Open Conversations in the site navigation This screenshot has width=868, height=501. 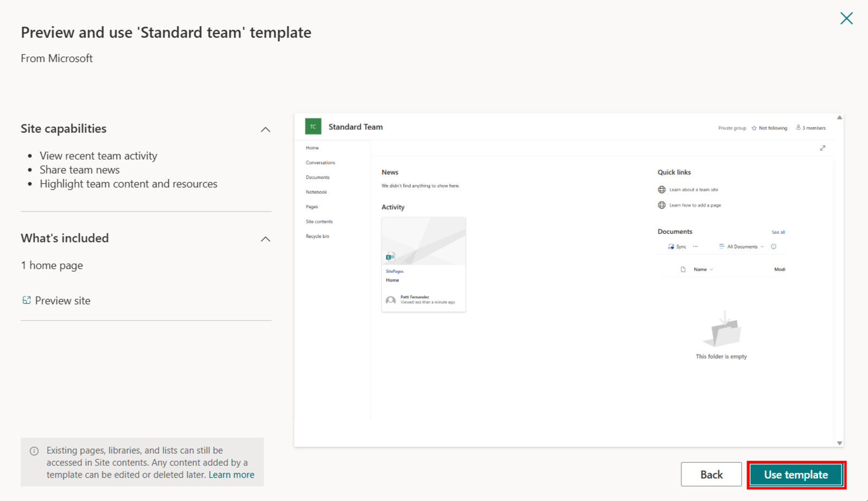pos(320,162)
